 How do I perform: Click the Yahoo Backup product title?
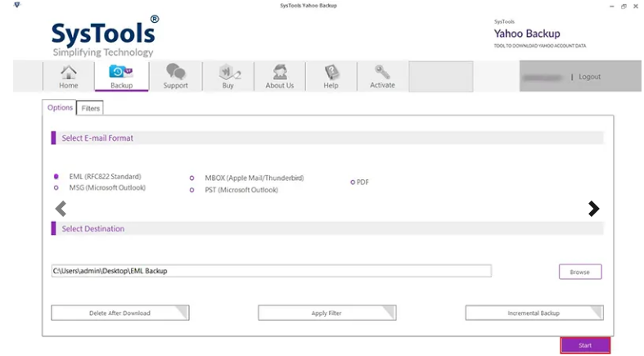(x=527, y=34)
